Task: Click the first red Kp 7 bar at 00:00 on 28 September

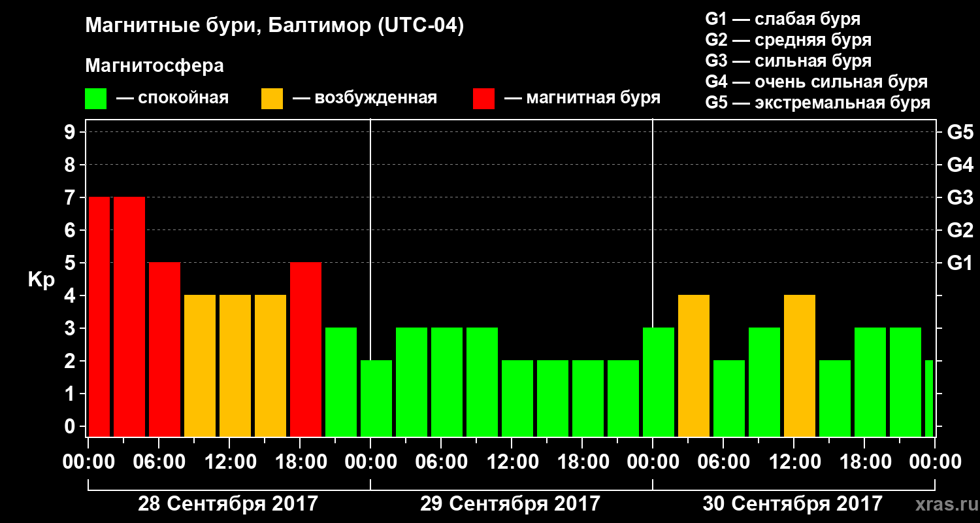Action: [x=99, y=317]
